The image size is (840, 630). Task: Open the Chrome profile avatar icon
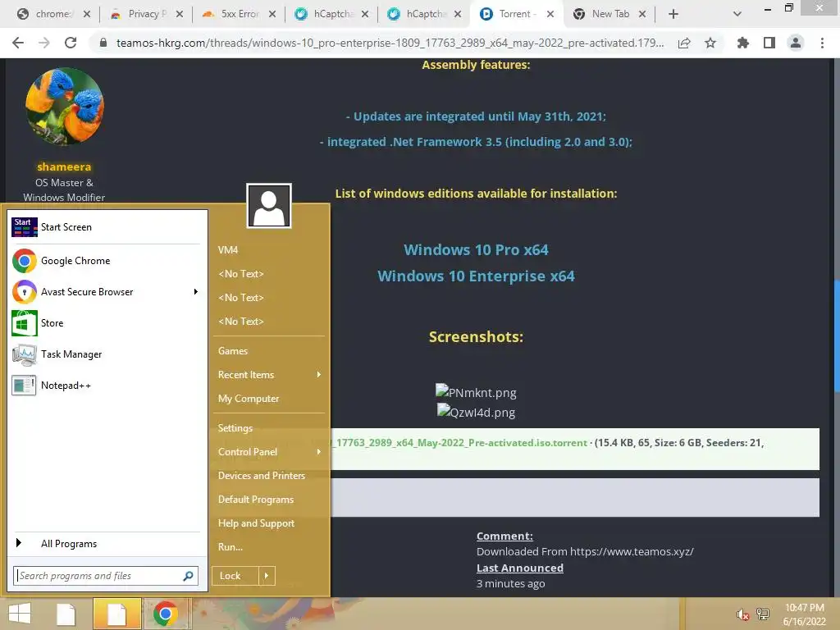pyautogui.click(x=796, y=43)
